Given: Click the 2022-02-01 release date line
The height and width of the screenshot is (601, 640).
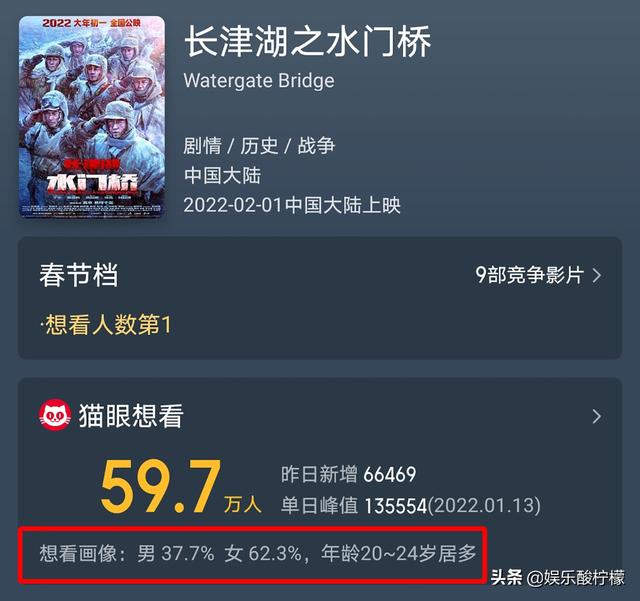Looking at the screenshot, I should click(x=292, y=205).
